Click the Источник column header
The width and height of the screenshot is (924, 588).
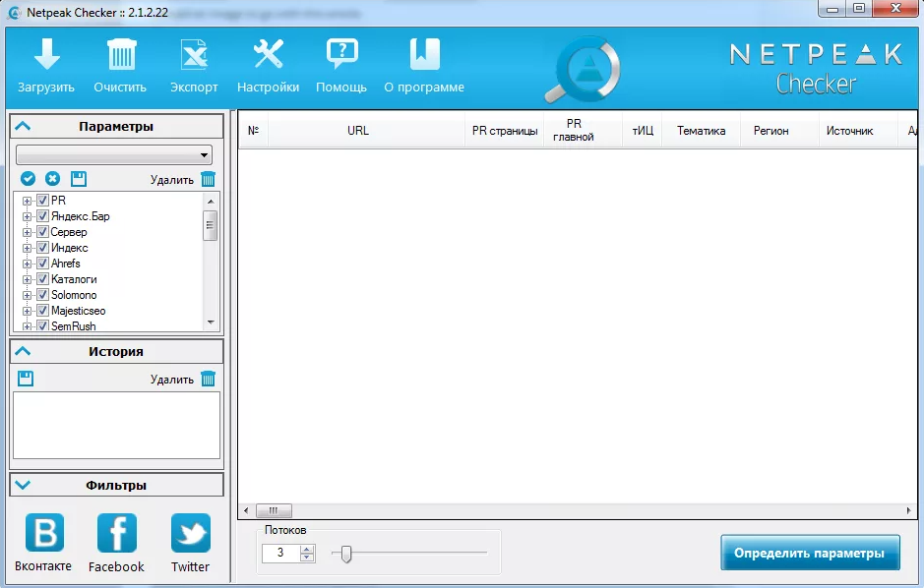pos(858,130)
